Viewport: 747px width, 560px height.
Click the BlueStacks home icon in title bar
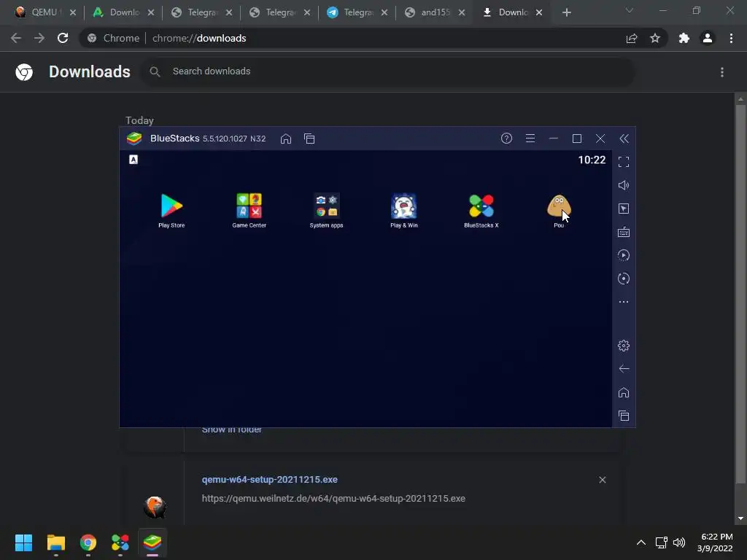pyautogui.click(x=286, y=139)
